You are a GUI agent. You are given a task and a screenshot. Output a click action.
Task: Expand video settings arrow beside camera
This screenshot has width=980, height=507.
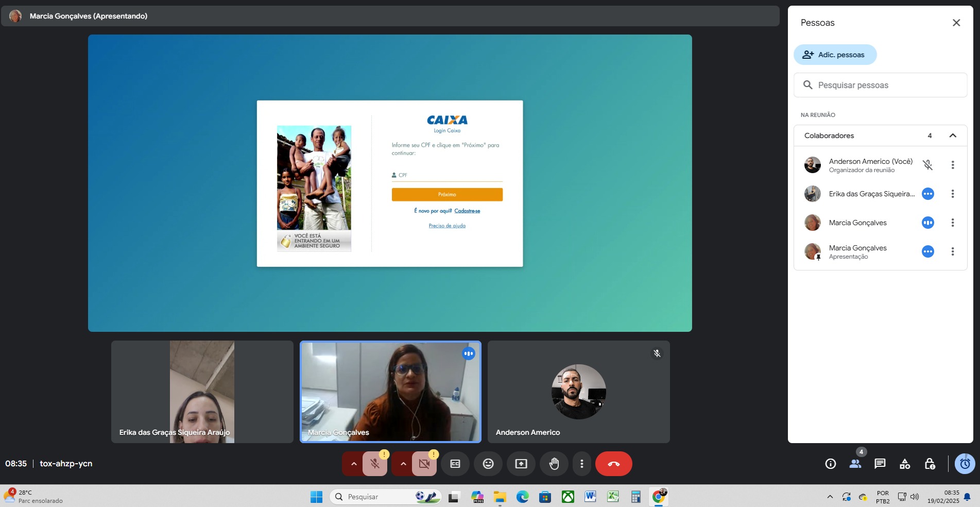pos(403,464)
